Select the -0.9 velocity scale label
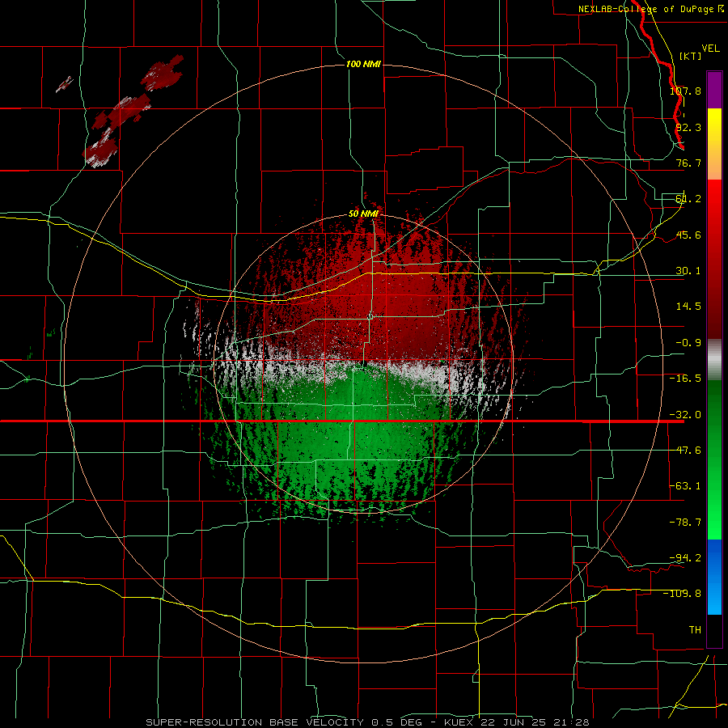 tap(688, 343)
